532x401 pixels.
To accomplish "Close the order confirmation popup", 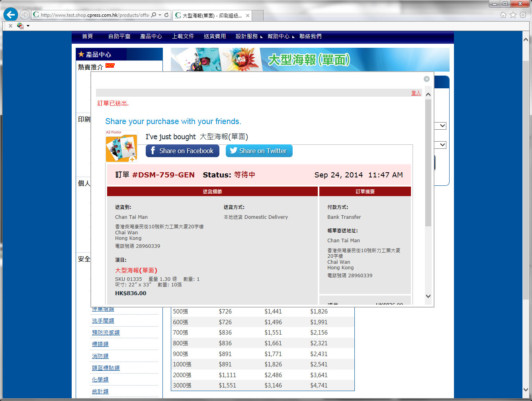I will pos(426,79).
